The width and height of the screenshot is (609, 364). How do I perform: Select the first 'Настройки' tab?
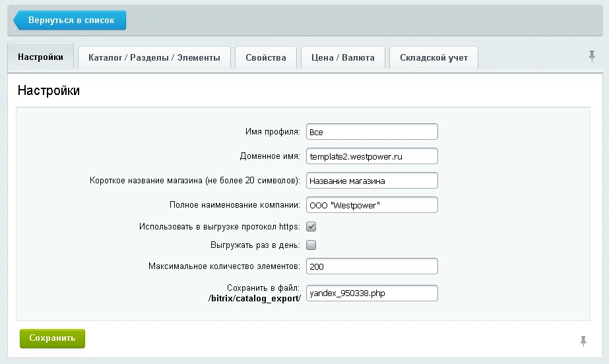[x=41, y=57]
